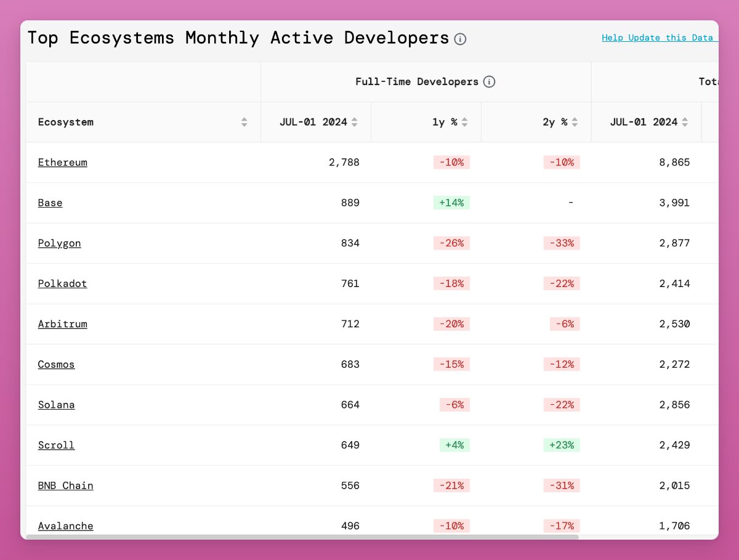Open the Scroll ecosystem link
739x560 pixels.
coord(57,445)
